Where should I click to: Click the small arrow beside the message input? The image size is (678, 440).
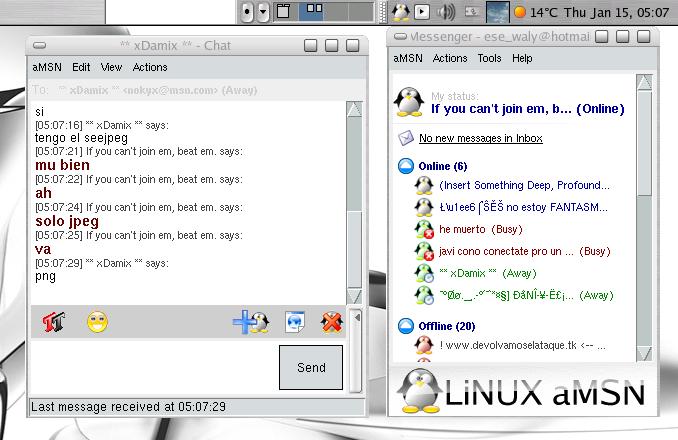coord(357,318)
